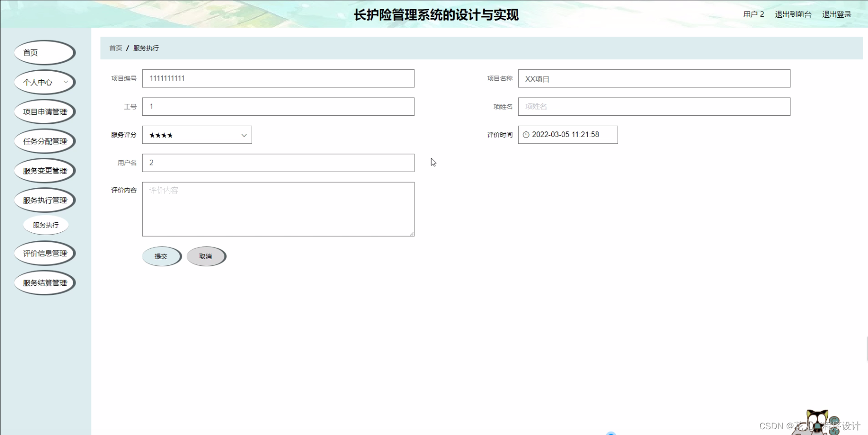
Task: Expand the 个人中心 menu chevron
Action: [66, 82]
